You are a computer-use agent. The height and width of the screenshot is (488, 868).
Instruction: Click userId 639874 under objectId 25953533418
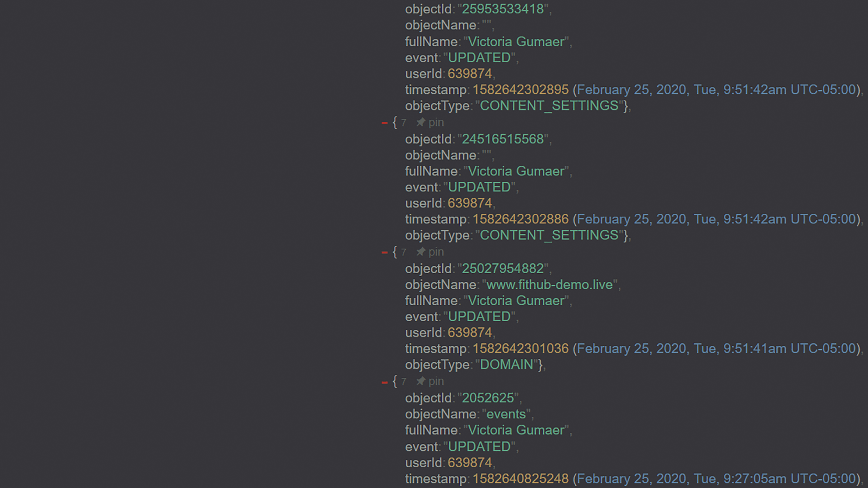coord(470,74)
